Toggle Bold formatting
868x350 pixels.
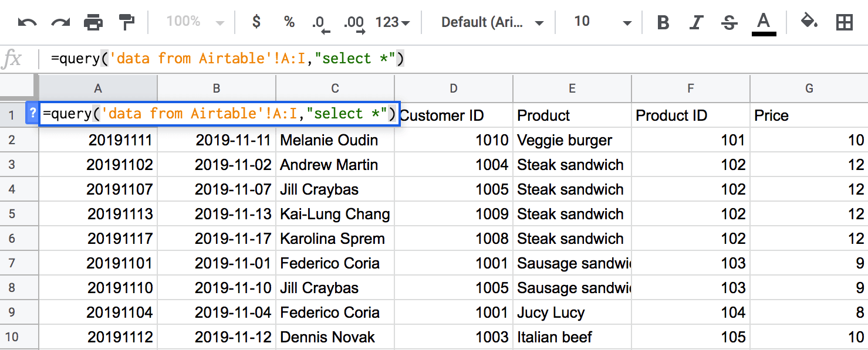click(663, 23)
